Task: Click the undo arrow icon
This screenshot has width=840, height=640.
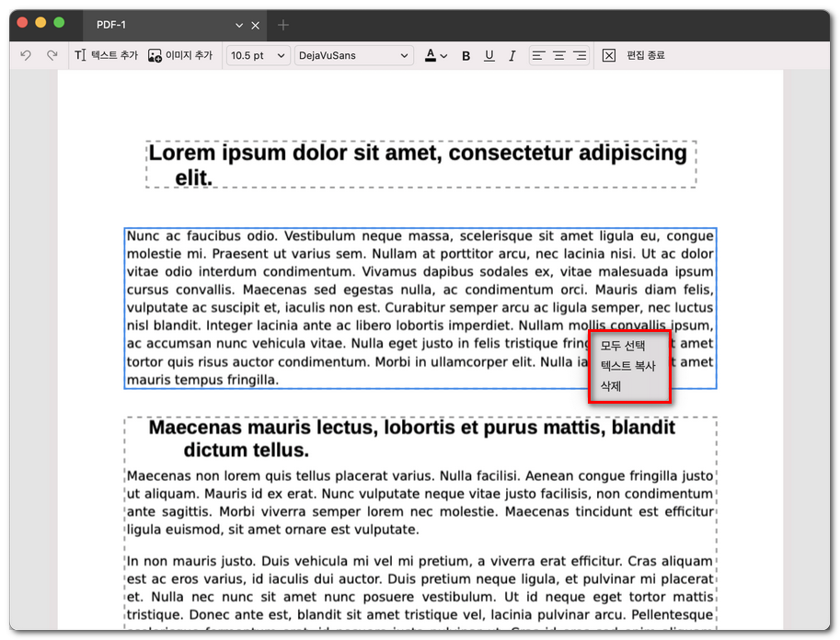Action: [x=26, y=56]
